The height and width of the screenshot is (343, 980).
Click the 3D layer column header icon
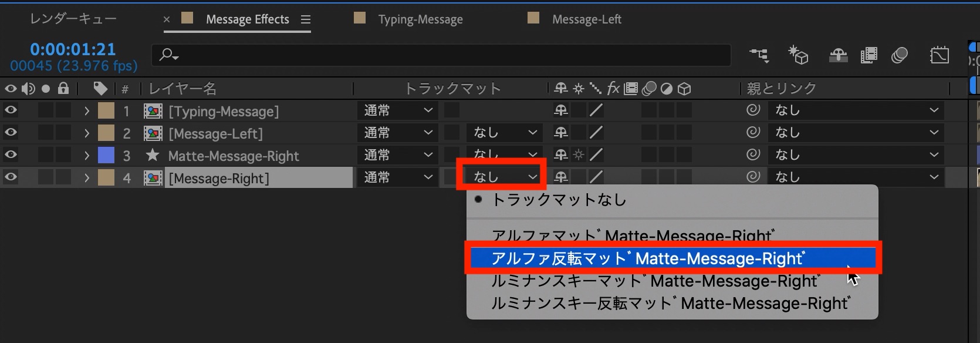684,89
